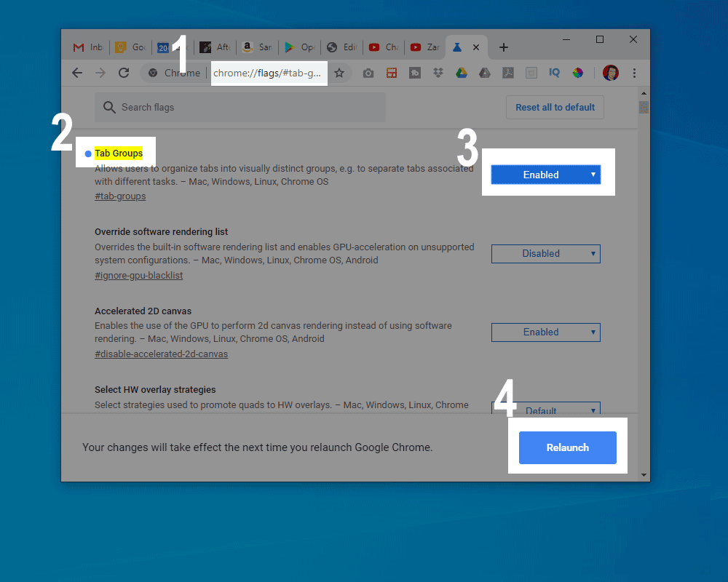Click the reload page icon
Viewport: 728px width, 582px height.
pyautogui.click(x=124, y=73)
